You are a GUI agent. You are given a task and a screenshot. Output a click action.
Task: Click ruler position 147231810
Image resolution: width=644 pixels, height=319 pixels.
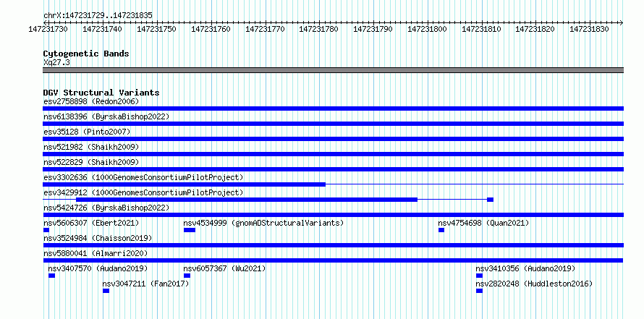click(x=481, y=29)
